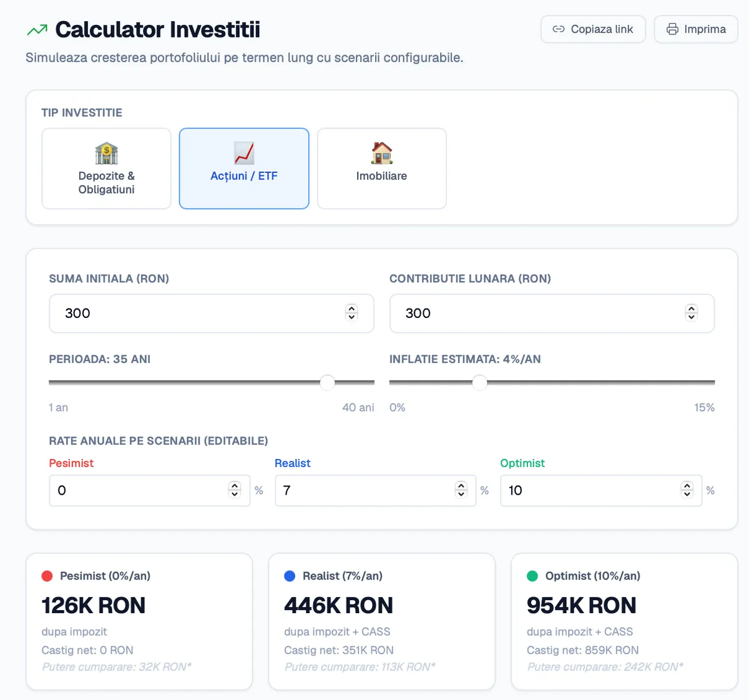Click the printer icon in Imprima
The width and height of the screenshot is (749, 700).
(672, 29)
